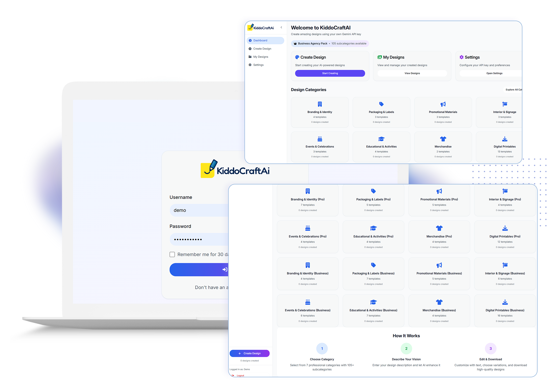
Task: Select the Merchandise t-shirt icon
Action: click(x=443, y=139)
